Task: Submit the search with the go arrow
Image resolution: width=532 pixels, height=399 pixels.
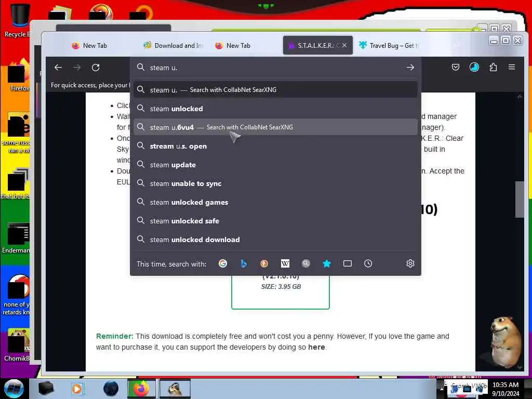Action: click(410, 68)
